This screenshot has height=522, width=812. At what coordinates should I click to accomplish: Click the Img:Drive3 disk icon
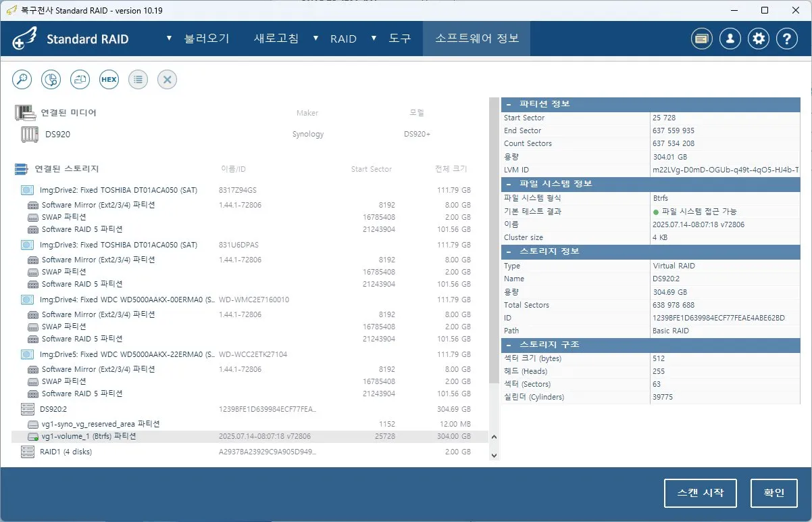[x=27, y=245]
